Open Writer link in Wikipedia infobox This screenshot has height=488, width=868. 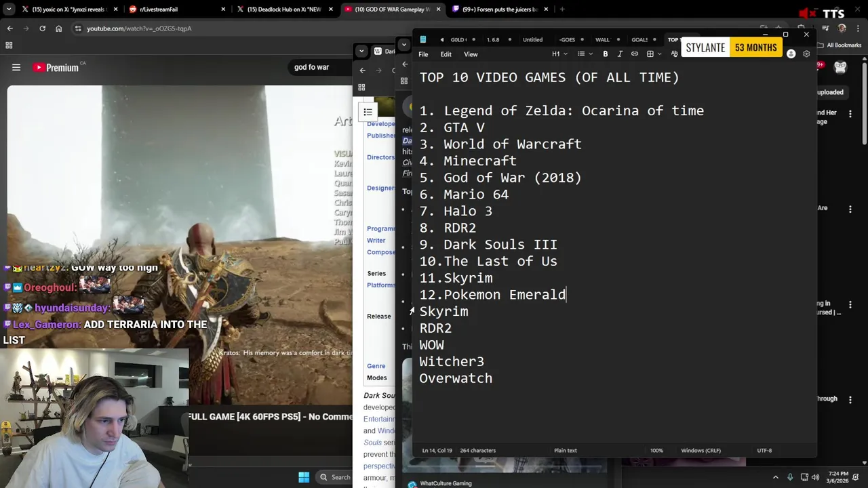point(376,240)
